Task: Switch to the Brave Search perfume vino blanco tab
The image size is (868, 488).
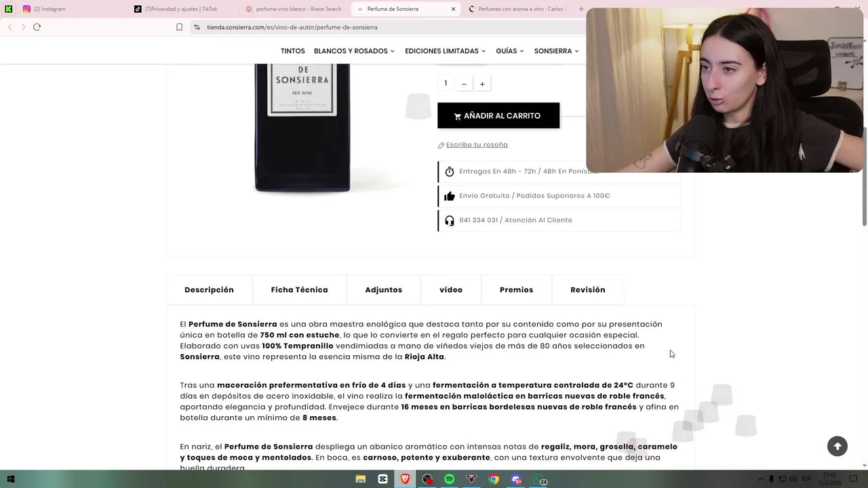Action: (x=295, y=9)
